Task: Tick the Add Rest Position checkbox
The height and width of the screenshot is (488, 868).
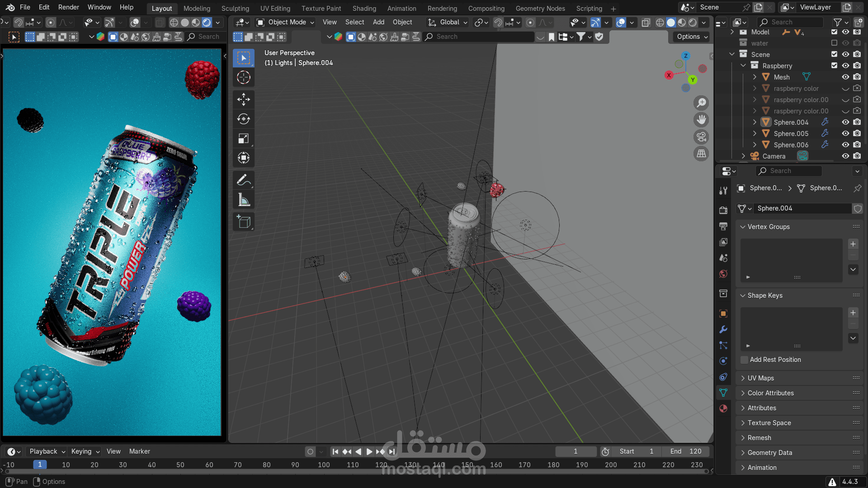Action: point(744,360)
